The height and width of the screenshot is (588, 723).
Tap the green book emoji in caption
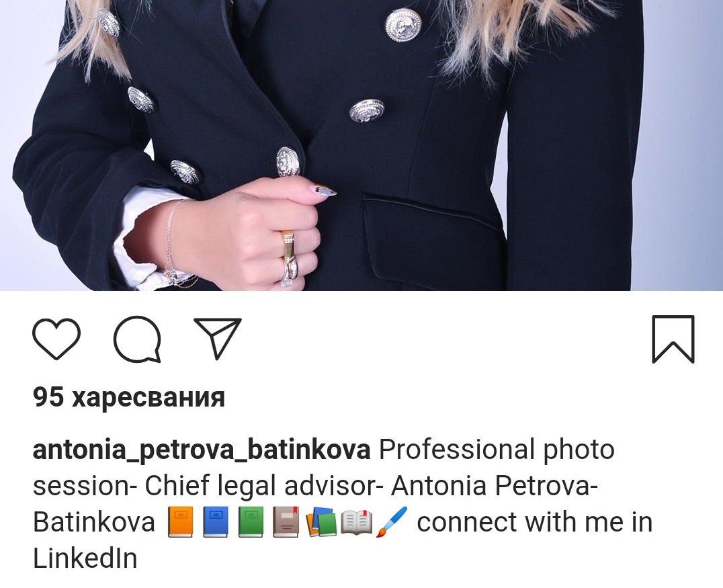(251, 522)
